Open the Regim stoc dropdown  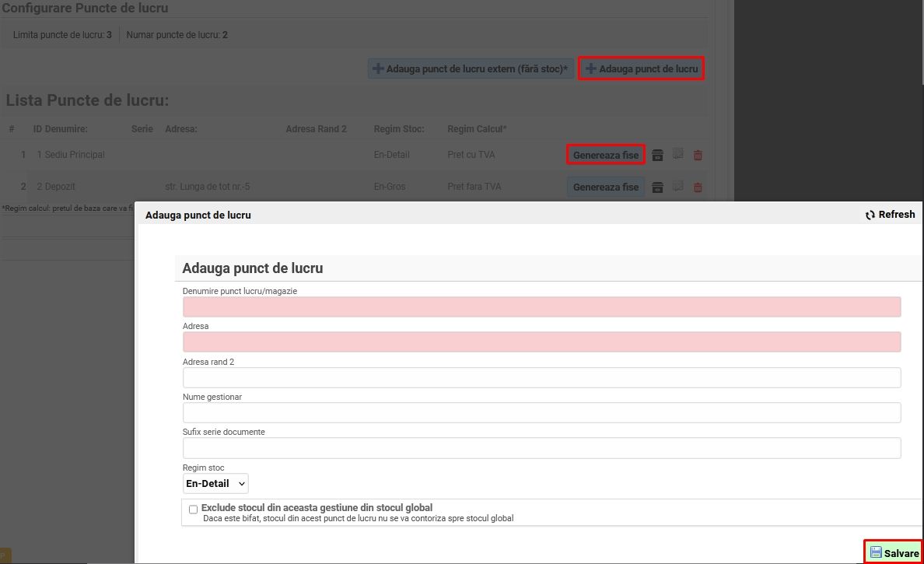coord(215,483)
